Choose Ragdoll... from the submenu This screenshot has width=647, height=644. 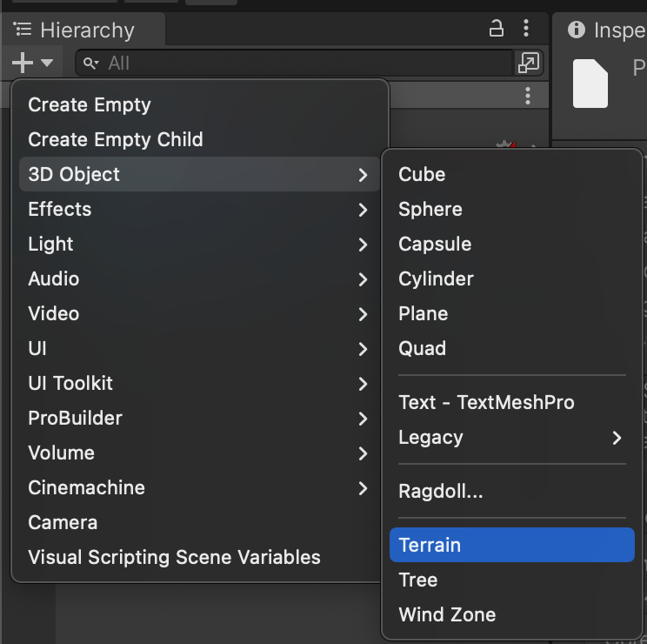(x=440, y=491)
